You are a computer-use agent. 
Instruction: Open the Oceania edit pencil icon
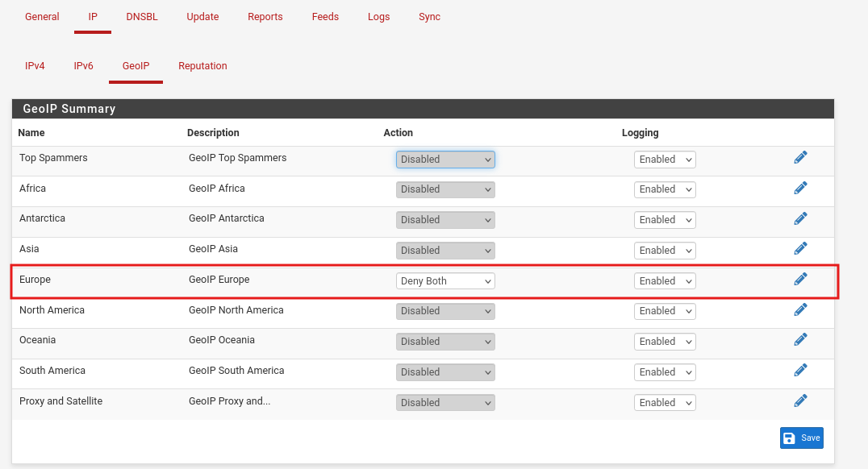point(800,339)
